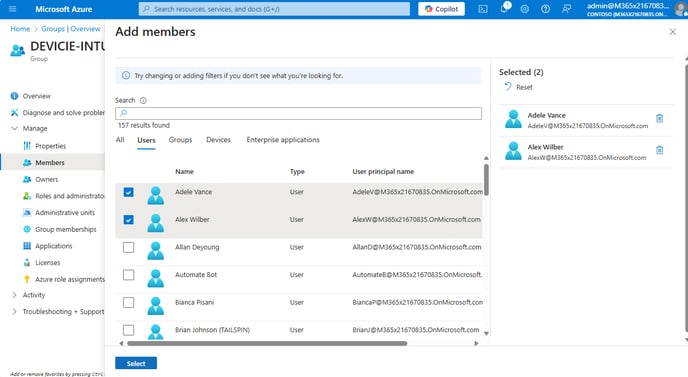
Task: Click the Select button
Action: pos(136,363)
